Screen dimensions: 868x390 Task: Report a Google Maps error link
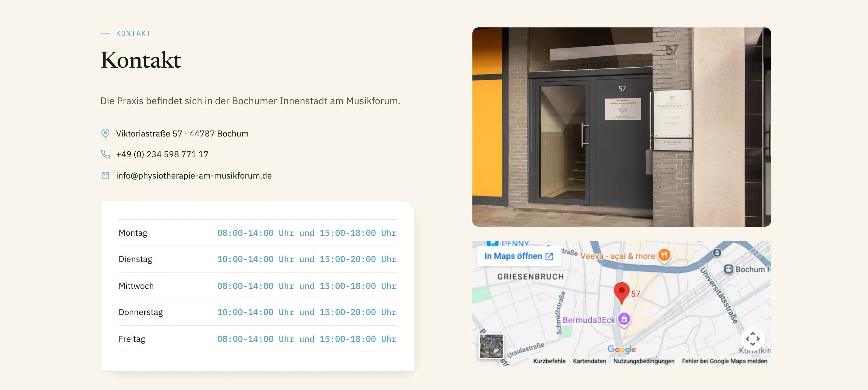[x=724, y=361]
